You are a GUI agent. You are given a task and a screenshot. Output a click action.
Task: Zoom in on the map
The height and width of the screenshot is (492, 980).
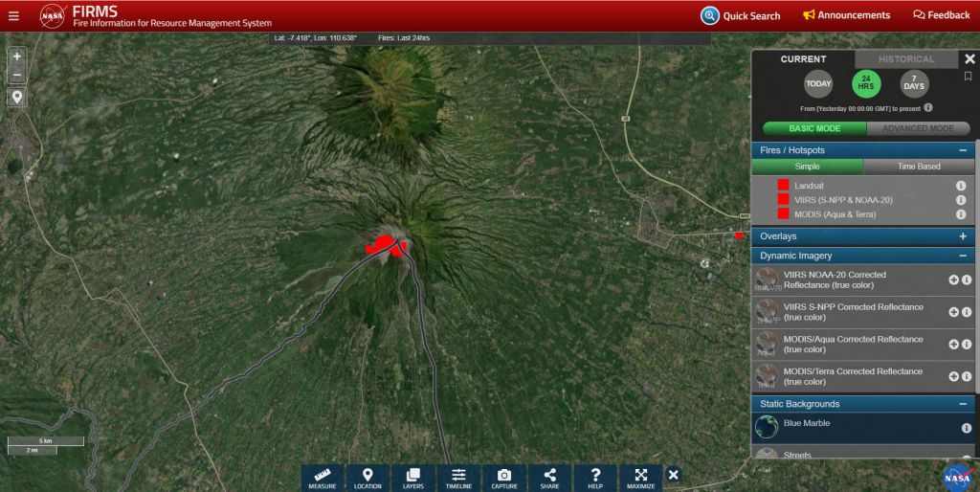coord(17,56)
